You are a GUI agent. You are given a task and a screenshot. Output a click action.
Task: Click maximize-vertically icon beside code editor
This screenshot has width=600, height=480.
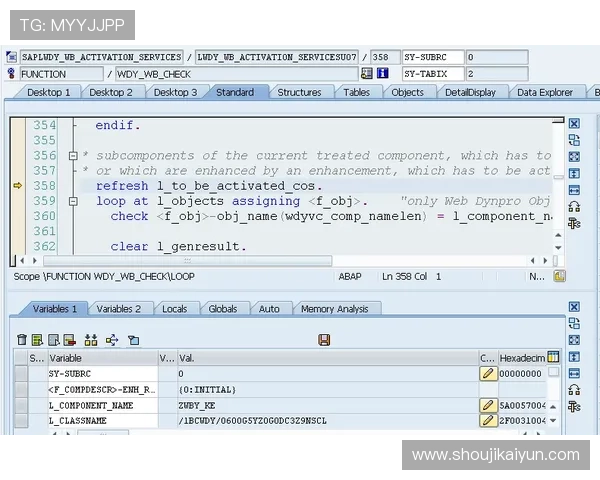click(574, 173)
